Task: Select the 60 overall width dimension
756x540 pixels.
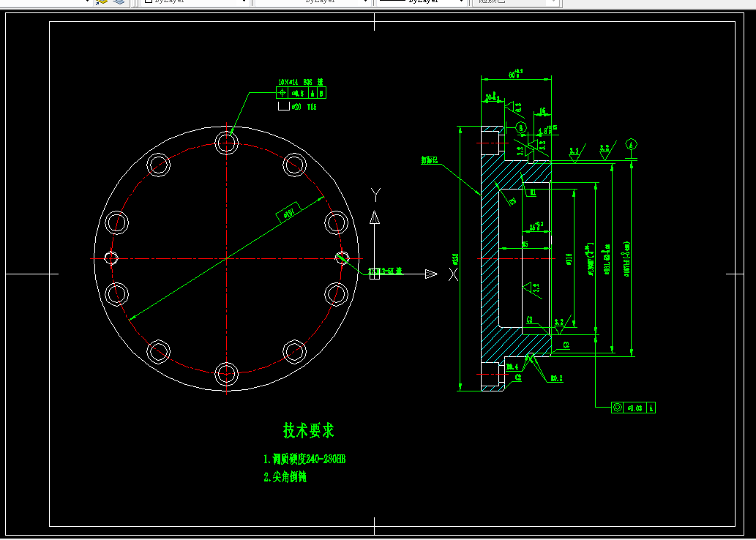Action: pyautogui.click(x=516, y=73)
